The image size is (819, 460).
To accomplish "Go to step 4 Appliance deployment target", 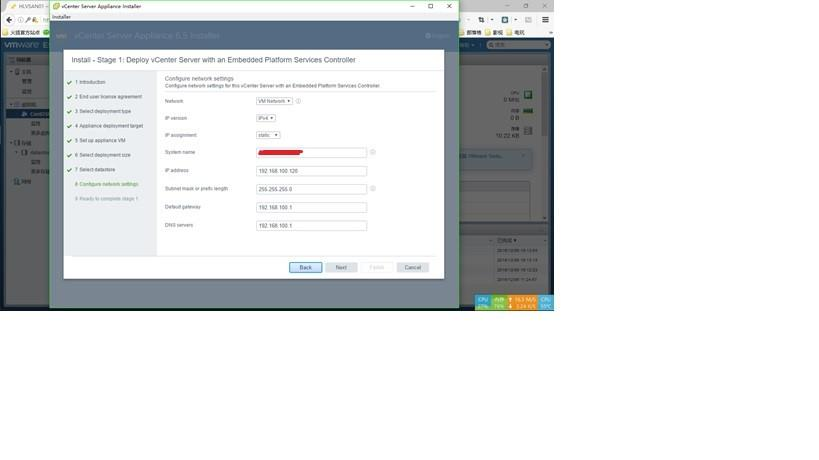I will coord(109,126).
